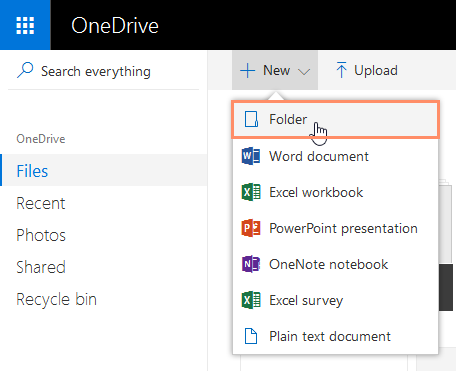Image resolution: width=456 pixels, height=371 pixels.
Task: Click the Upload button label
Action: pos(376,70)
